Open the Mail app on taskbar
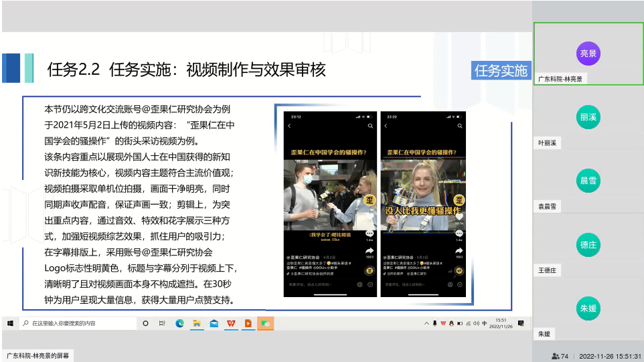This screenshot has height=362, width=644. coord(214,323)
